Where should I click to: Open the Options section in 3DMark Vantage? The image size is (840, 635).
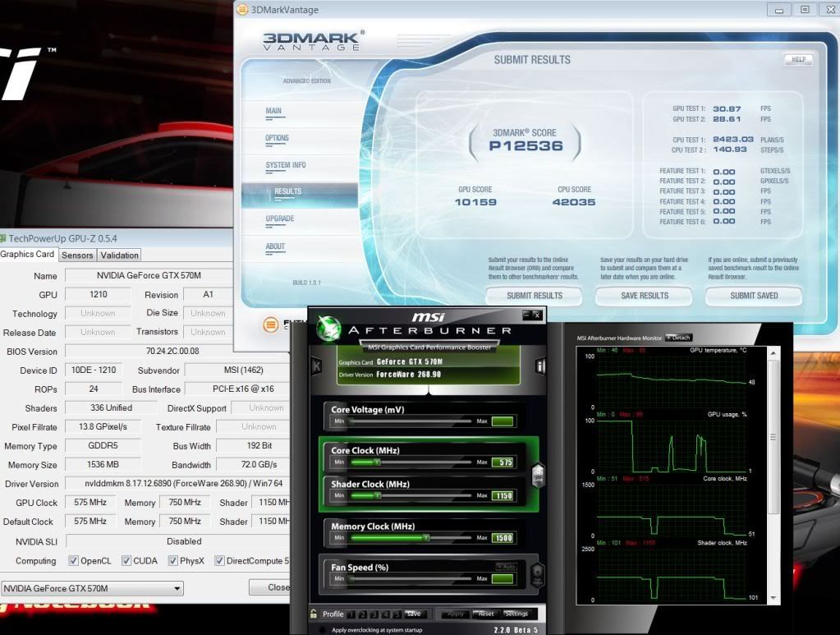(277, 138)
